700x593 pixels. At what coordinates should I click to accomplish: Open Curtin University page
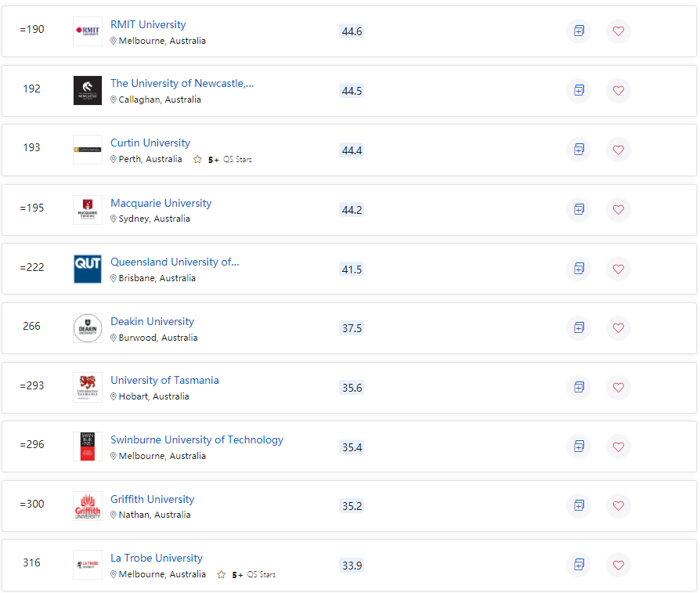150,143
